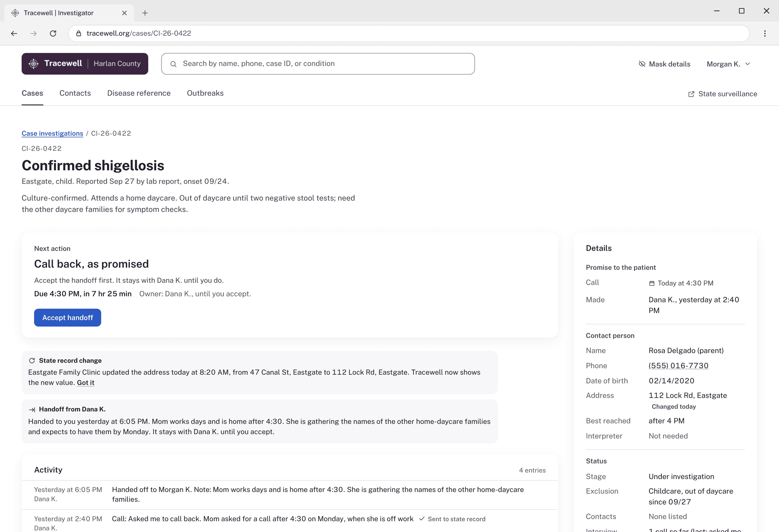This screenshot has height=532, width=779.
Task: Click the search magnifier icon
Action: [x=173, y=64]
